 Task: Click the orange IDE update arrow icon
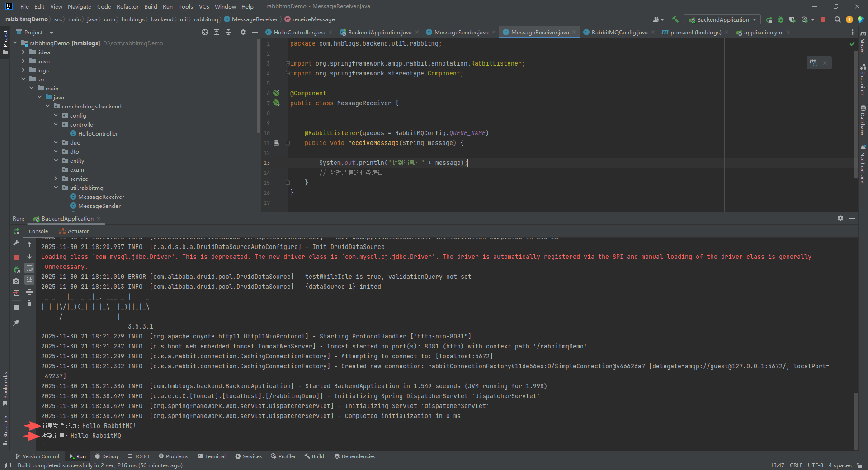(849, 19)
